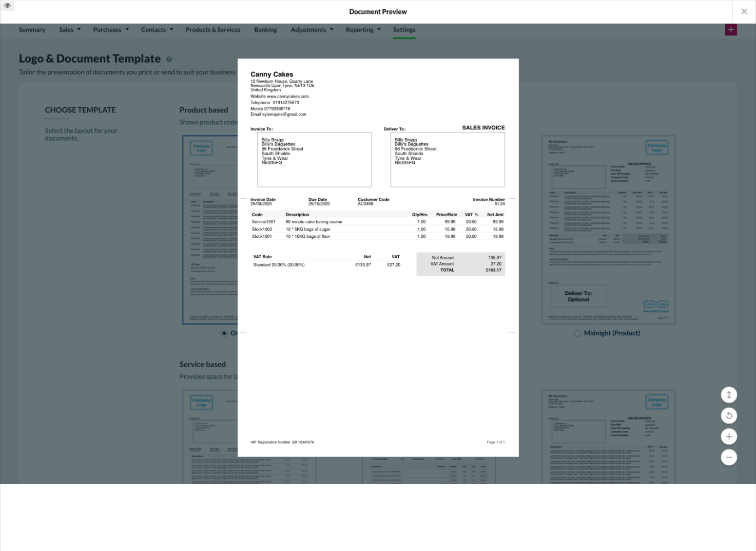
Task: Expand the Purchases dropdown menu
Action: point(111,30)
